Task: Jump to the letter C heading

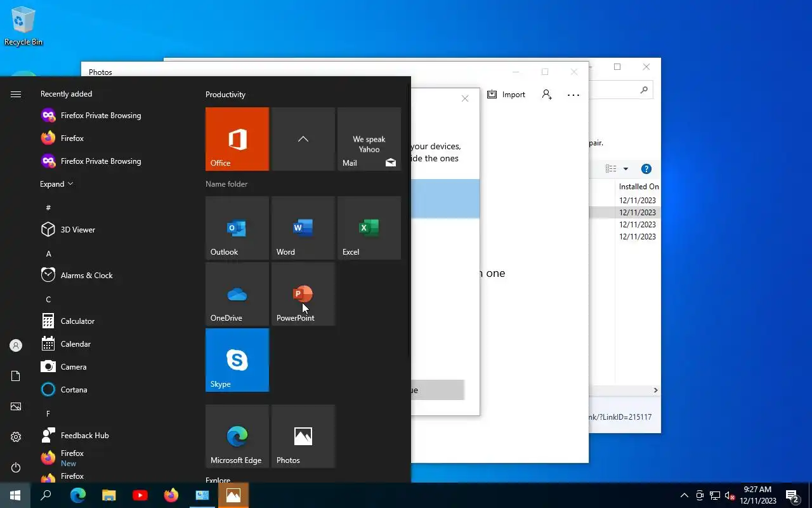Action: click(48, 299)
